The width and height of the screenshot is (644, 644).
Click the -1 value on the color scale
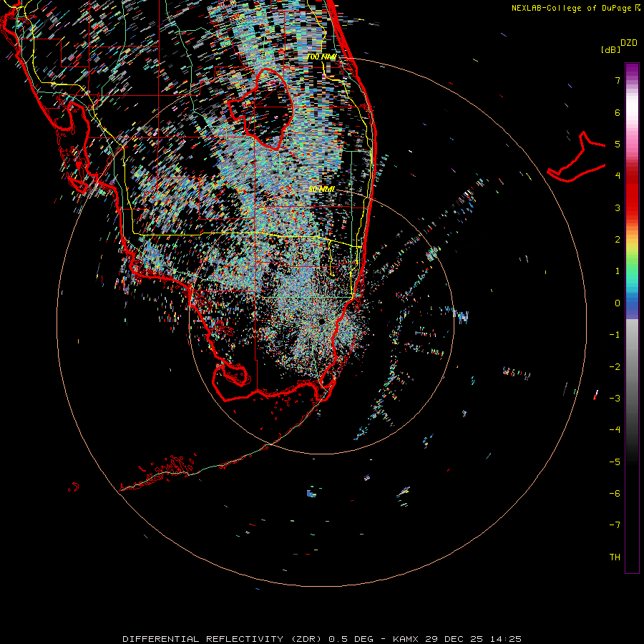(615, 335)
